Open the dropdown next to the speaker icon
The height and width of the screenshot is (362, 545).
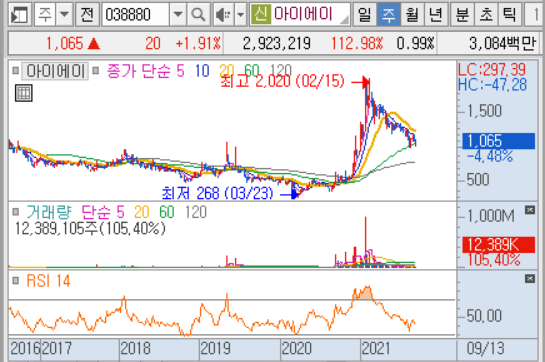[241, 15]
